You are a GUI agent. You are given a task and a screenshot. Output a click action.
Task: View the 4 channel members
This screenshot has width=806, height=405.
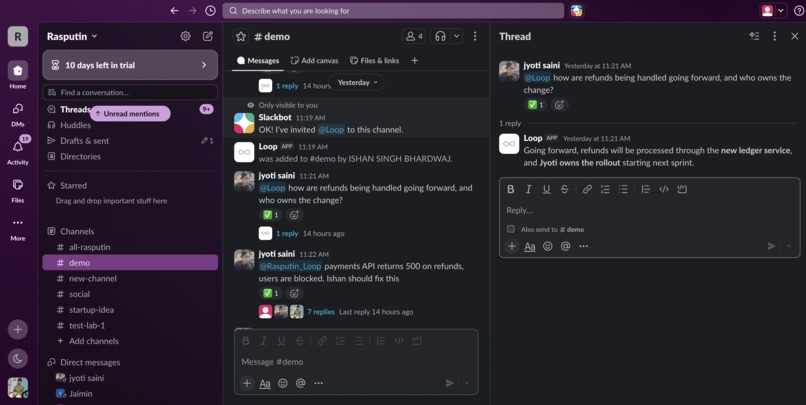[414, 36]
